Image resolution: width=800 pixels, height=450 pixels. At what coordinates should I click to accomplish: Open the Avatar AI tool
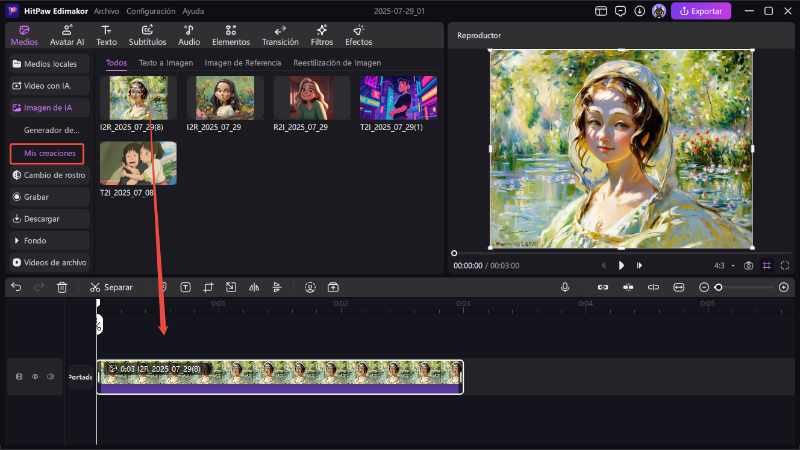point(67,36)
